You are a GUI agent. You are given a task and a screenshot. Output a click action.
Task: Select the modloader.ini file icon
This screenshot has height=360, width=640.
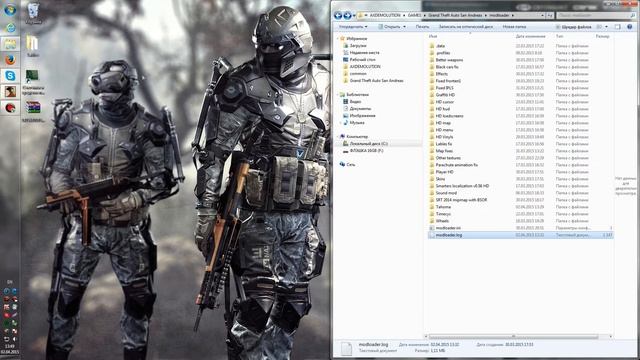(432, 228)
